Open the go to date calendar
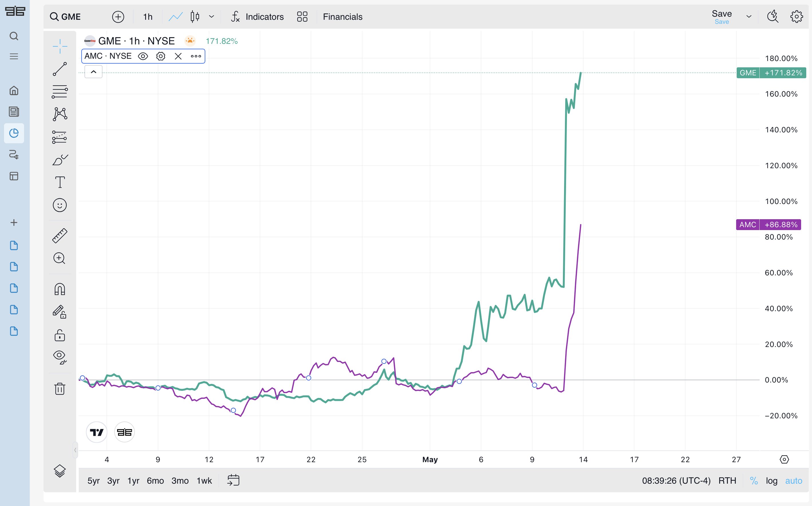Viewport: 812px width, 506px height. (233, 480)
